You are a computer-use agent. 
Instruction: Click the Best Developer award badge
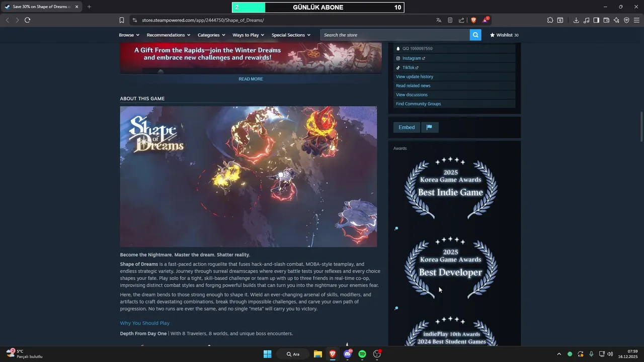click(x=451, y=268)
